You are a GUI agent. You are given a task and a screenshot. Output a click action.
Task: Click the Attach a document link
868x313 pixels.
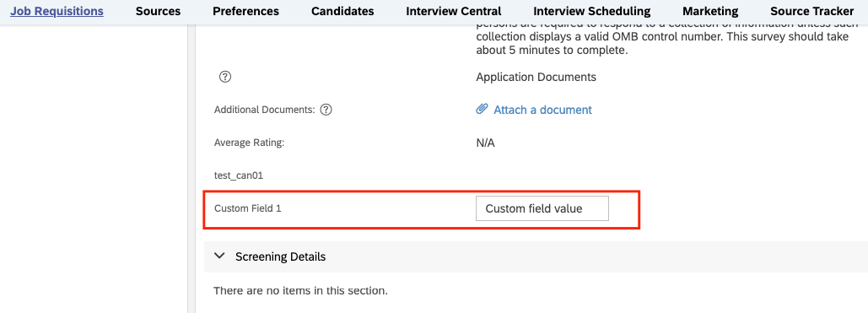point(542,110)
